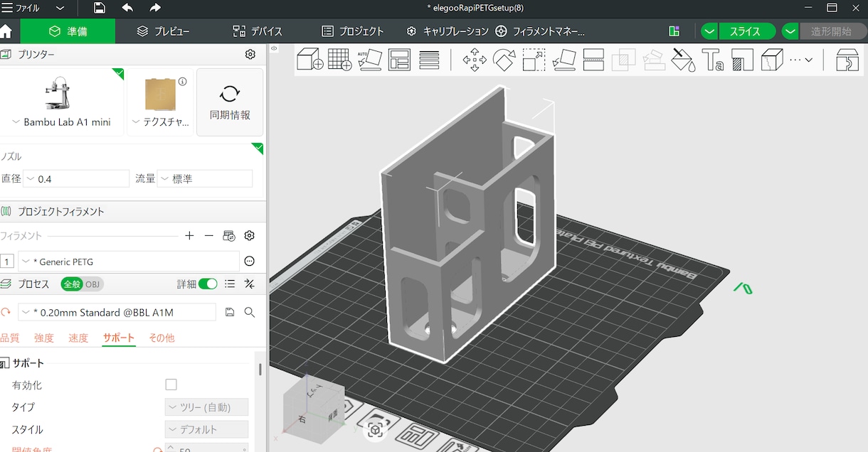Open the Generic PETG filament dropdown
Image resolution: width=868 pixels, height=452 pixels.
129,262
